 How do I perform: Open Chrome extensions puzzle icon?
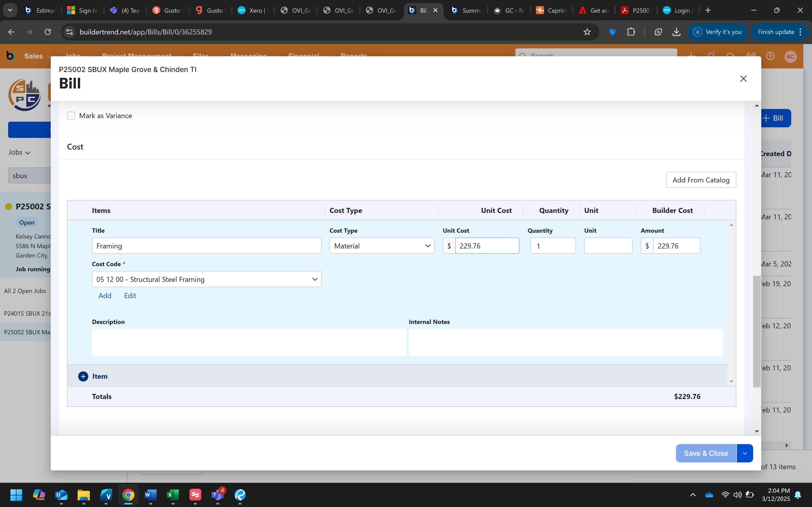631,32
